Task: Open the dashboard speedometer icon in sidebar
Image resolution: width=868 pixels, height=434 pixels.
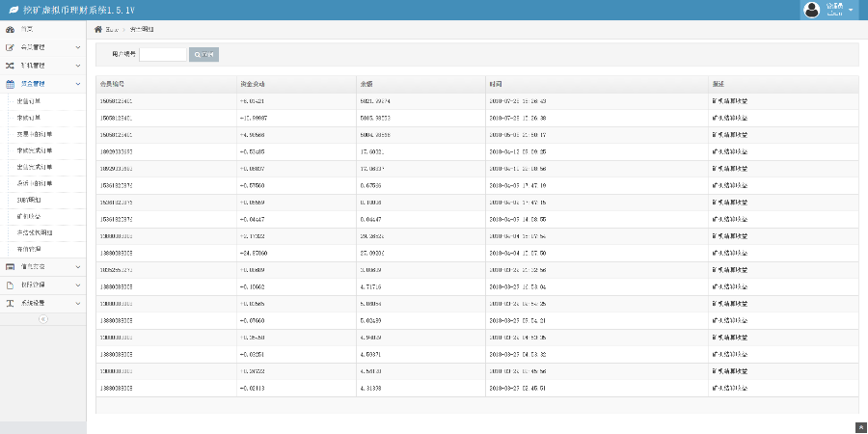Action: [x=10, y=29]
